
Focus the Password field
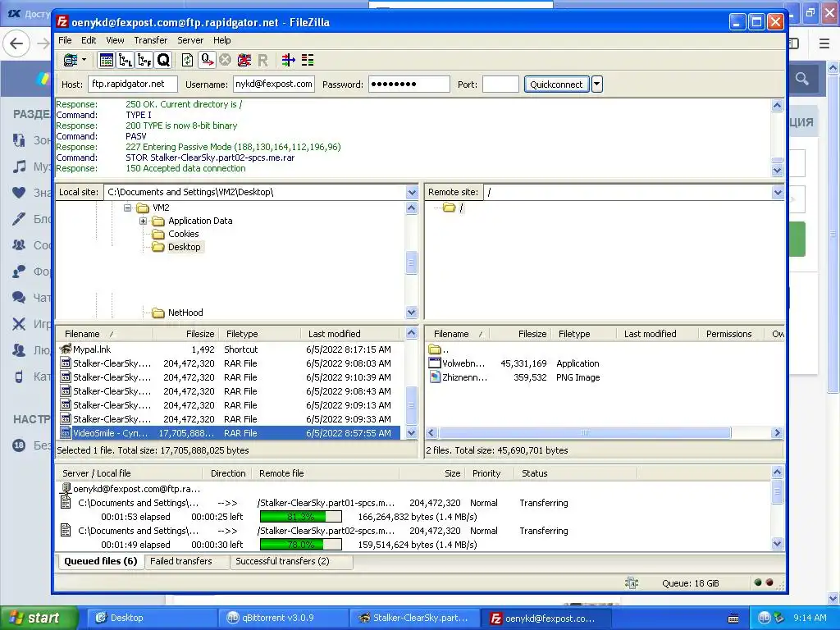(409, 84)
